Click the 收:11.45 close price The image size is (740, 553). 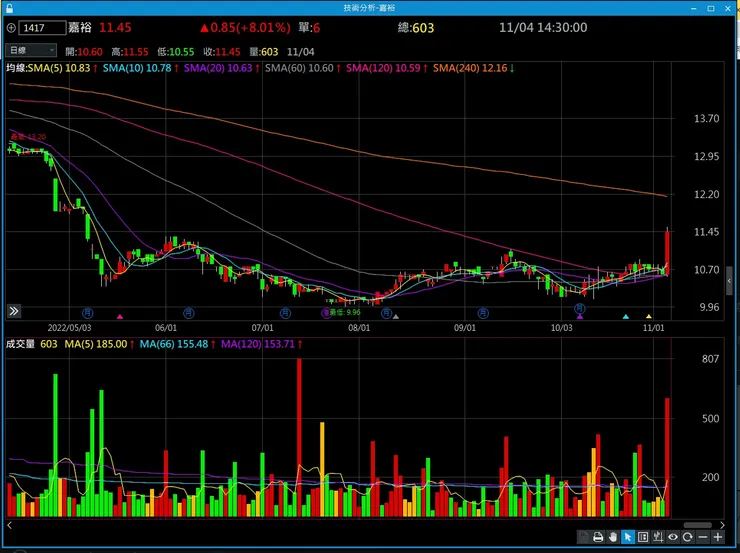(x=222, y=52)
